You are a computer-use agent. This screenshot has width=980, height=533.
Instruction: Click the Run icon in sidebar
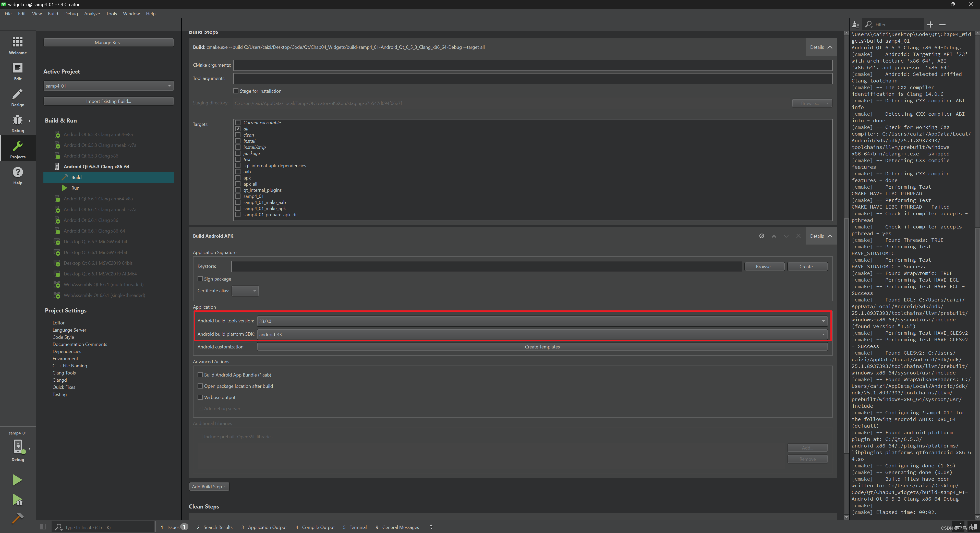coord(17,480)
